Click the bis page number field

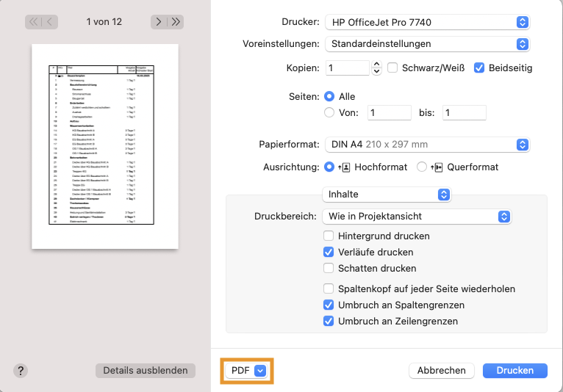[465, 113]
